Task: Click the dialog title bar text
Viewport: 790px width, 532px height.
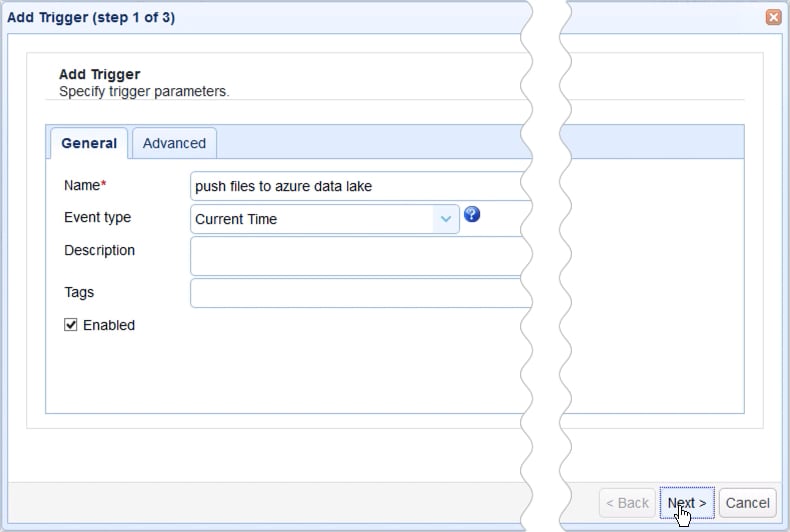Action: pos(91,17)
